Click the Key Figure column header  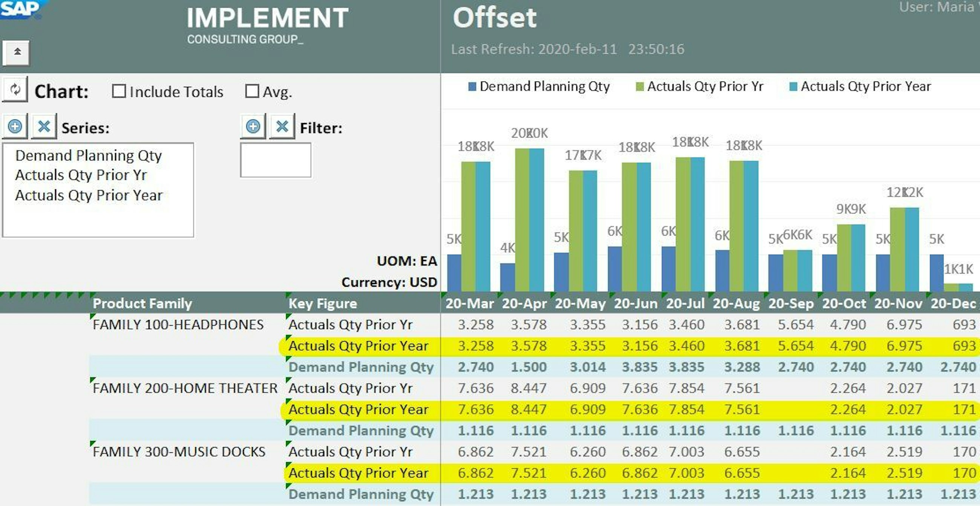click(x=323, y=303)
